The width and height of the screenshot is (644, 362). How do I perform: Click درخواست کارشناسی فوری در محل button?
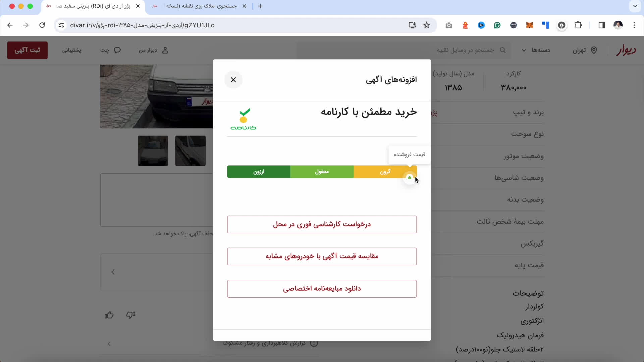tap(322, 224)
